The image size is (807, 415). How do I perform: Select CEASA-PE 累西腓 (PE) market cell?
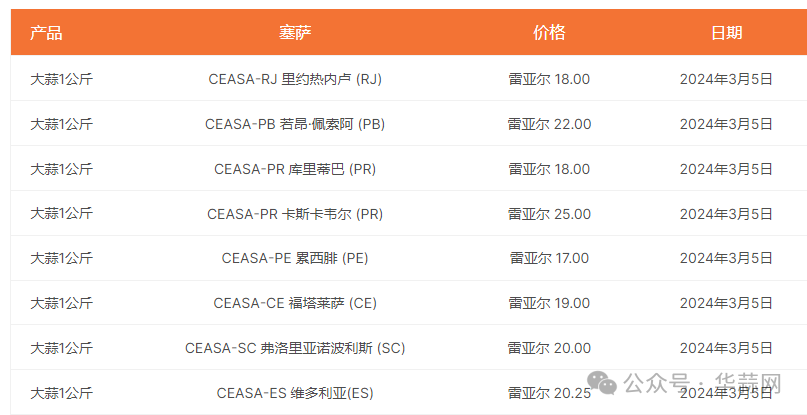click(x=295, y=258)
